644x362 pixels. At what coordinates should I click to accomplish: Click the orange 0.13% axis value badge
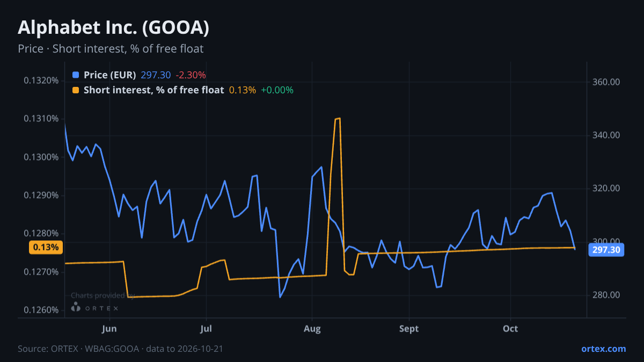coord(46,247)
